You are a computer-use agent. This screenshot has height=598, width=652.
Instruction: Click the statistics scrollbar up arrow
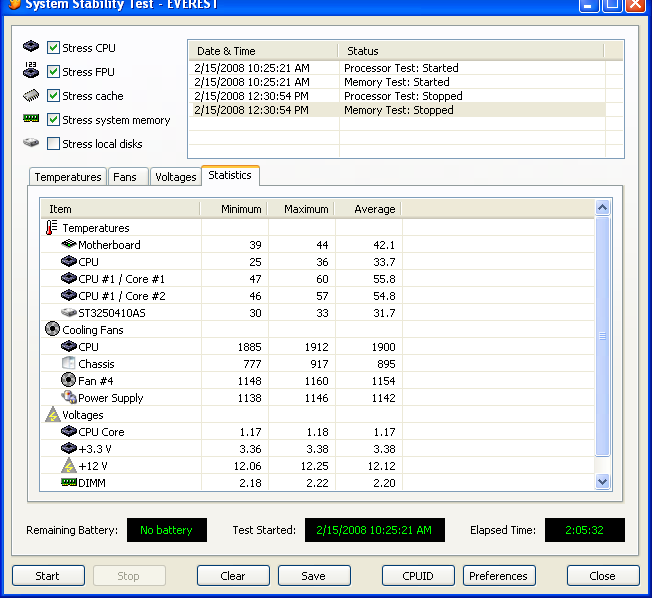(603, 207)
